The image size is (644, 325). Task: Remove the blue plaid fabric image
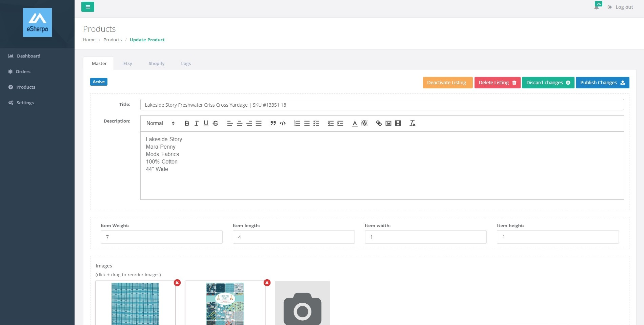177,283
